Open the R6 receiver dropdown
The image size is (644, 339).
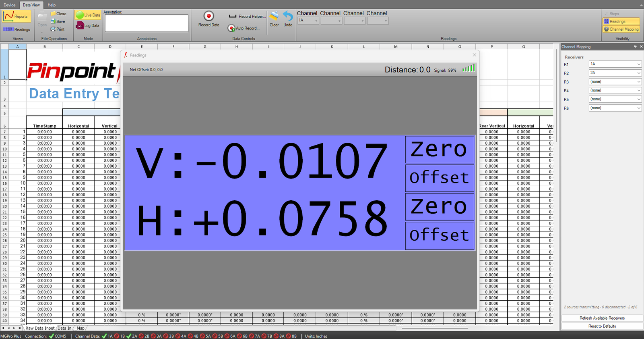pos(615,108)
